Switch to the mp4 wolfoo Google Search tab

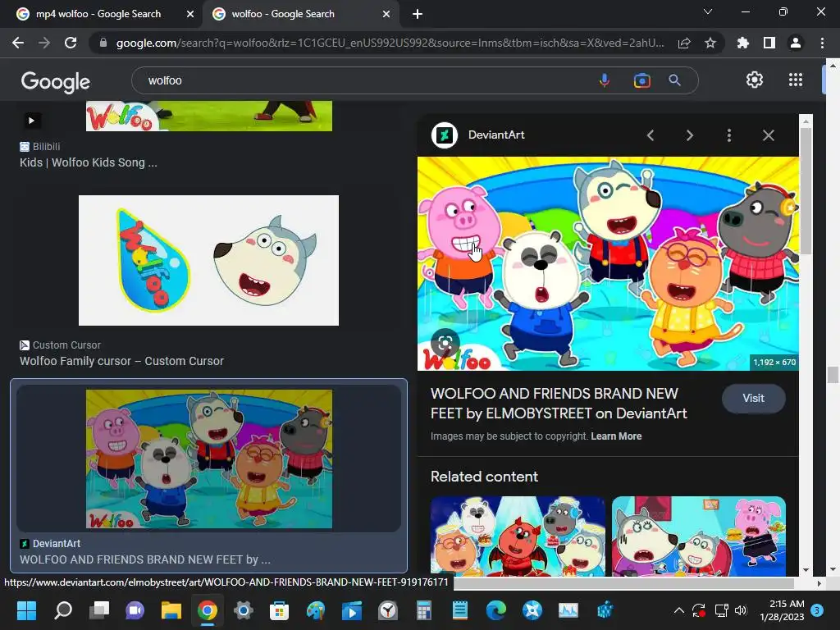(x=98, y=14)
